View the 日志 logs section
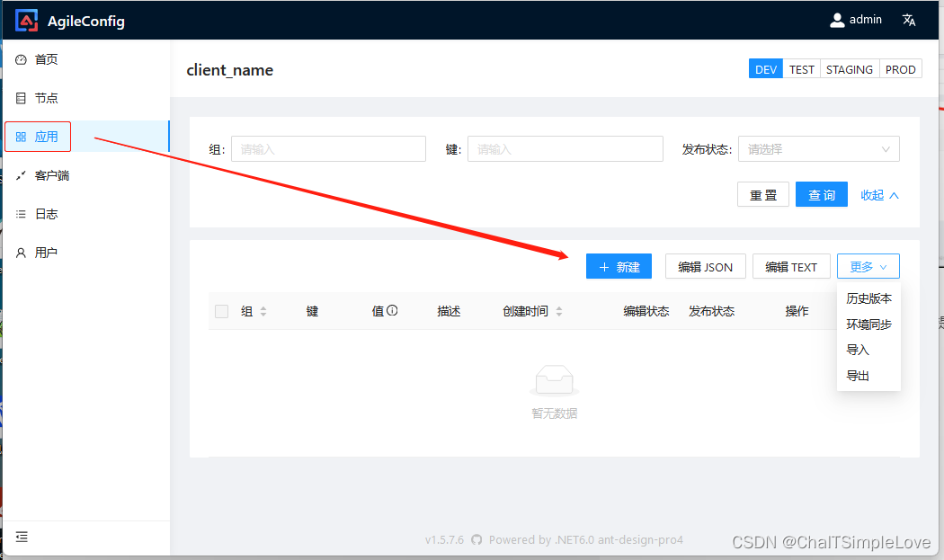 [46, 214]
